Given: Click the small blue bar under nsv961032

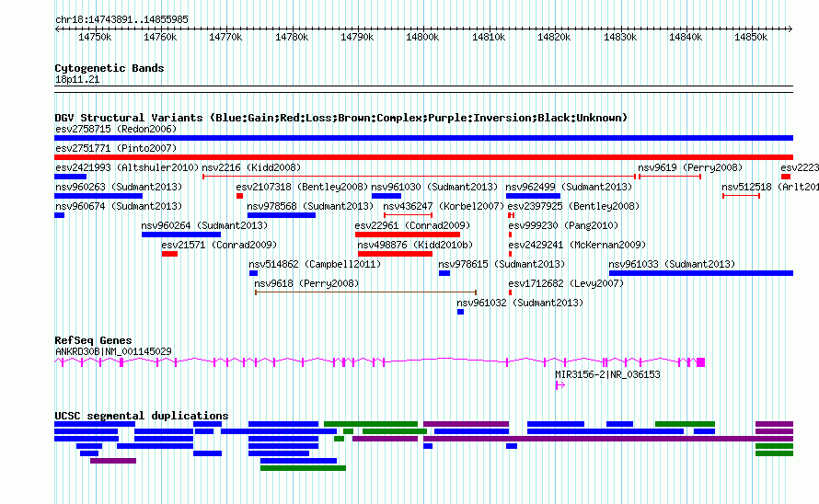Looking at the screenshot, I should coord(460,312).
